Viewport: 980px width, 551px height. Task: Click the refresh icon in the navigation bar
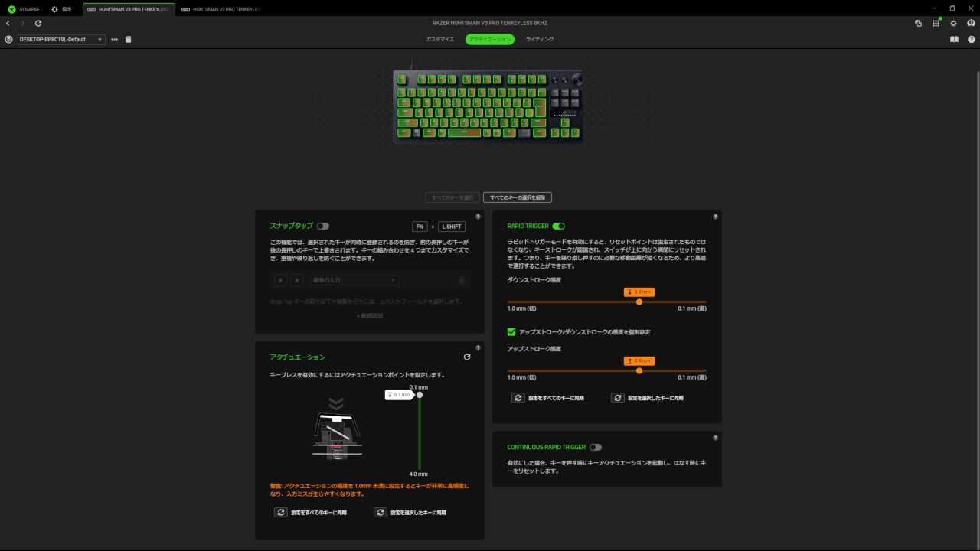(38, 24)
